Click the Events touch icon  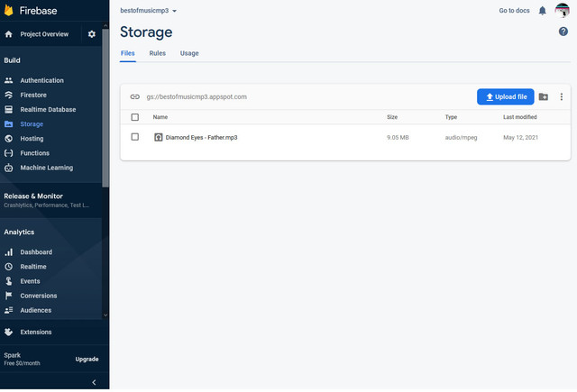[9, 281]
